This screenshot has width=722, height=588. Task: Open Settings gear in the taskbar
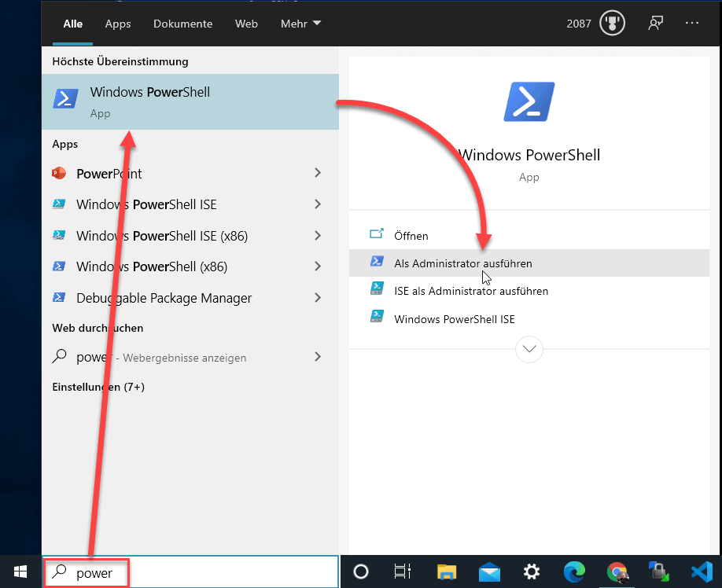(x=532, y=572)
